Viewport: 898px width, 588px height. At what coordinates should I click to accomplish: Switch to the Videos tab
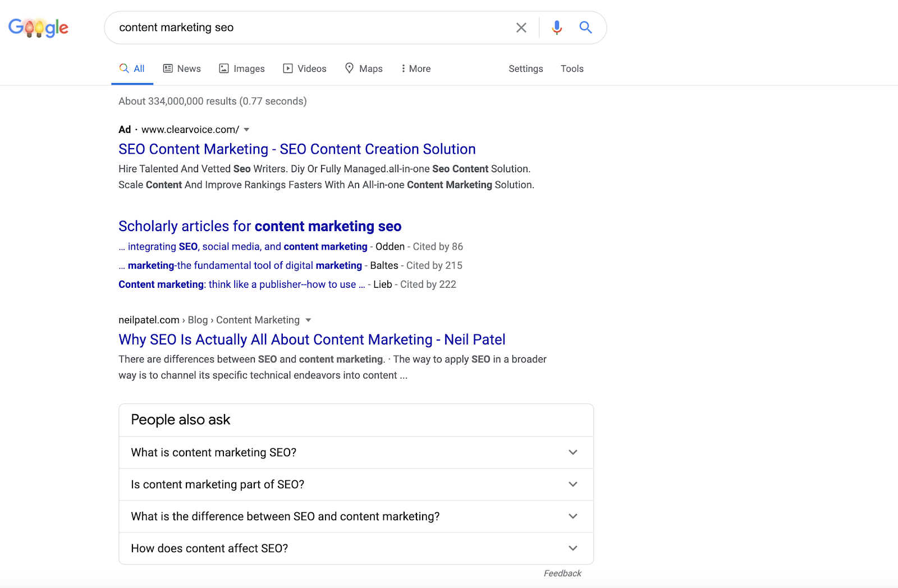point(305,68)
